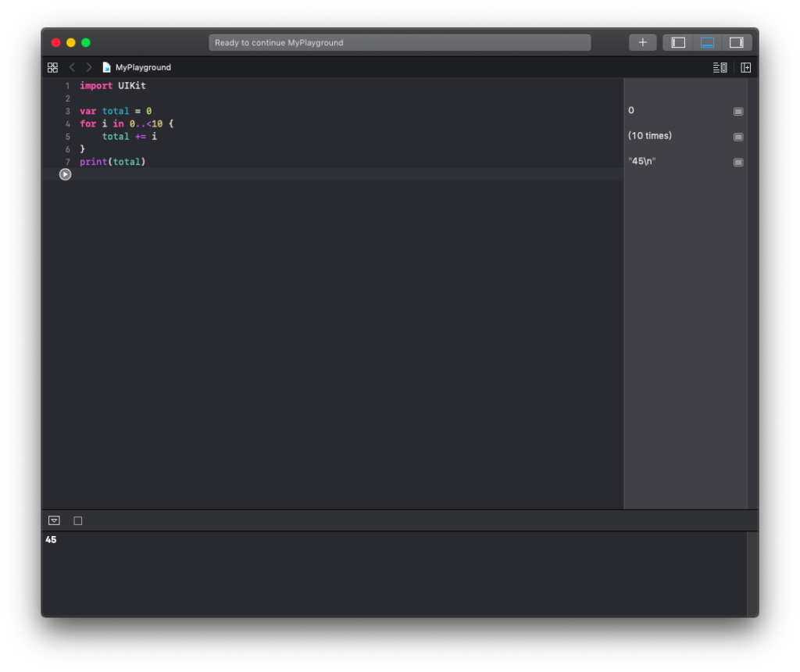
Task: Collapse the console using the triangle button
Action: 54,520
